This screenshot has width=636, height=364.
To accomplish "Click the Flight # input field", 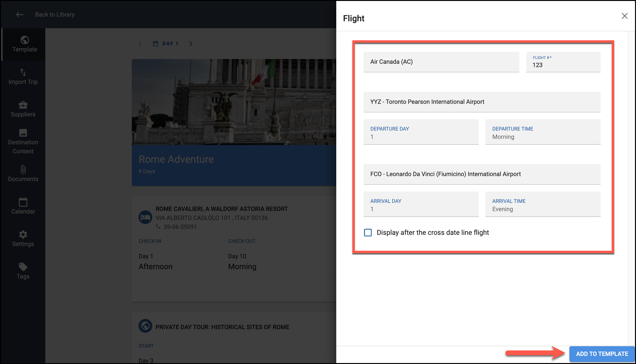I will [x=563, y=62].
